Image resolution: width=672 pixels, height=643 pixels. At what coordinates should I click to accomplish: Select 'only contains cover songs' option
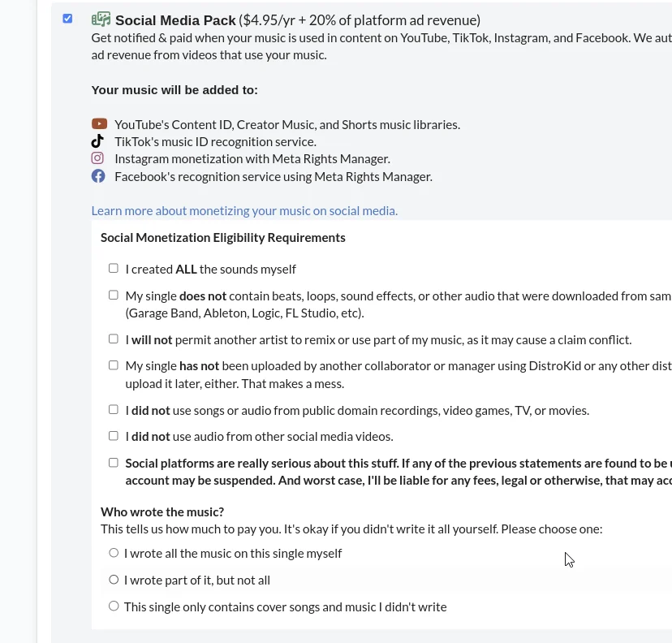point(114,606)
